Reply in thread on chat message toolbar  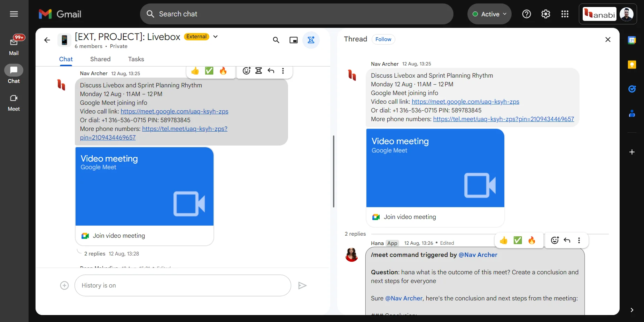[x=271, y=71]
